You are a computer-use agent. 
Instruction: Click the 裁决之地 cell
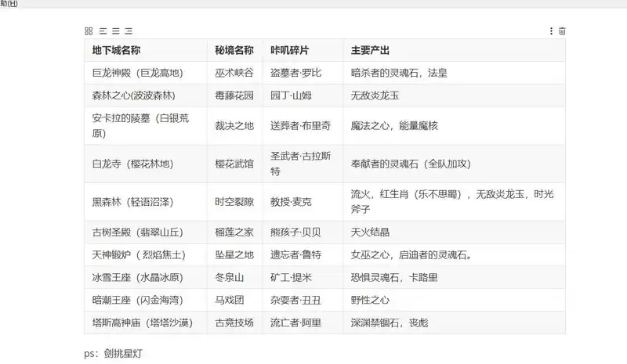[234, 125]
